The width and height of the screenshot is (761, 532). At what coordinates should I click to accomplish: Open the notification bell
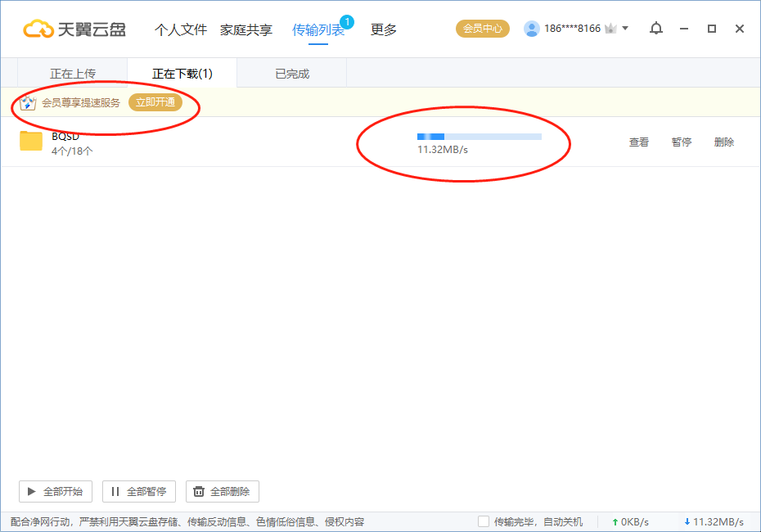point(656,29)
